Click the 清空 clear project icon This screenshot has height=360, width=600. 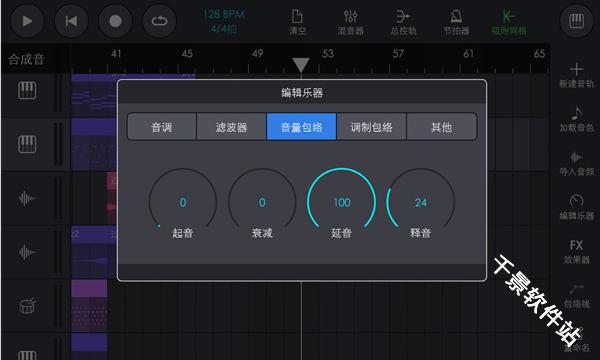click(x=297, y=22)
